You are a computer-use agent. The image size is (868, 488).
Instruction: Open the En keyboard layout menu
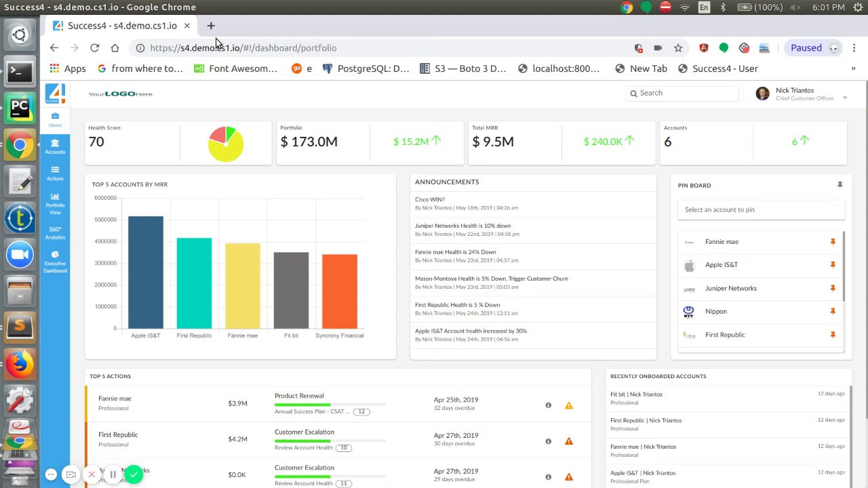(x=704, y=7)
